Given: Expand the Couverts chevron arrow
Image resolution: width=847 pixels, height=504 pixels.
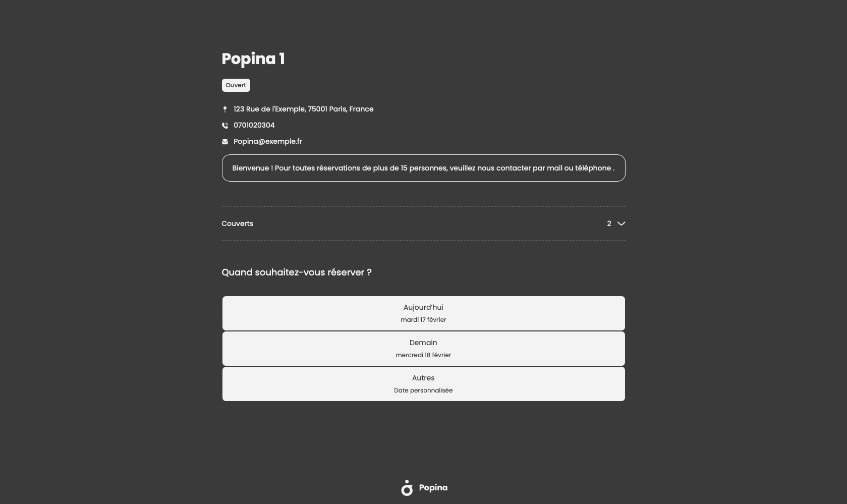Looking at the screenshot, I should pos(622,223).
